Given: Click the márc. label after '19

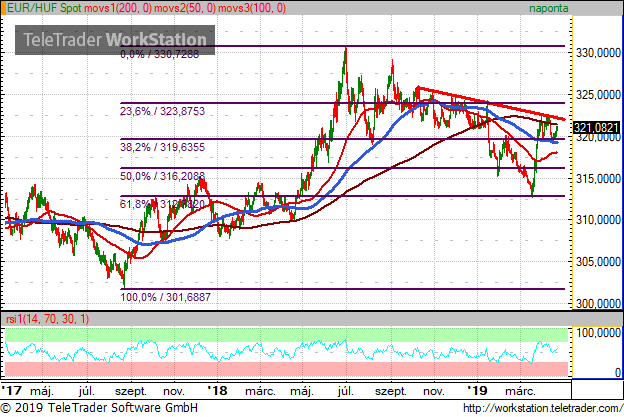Looking at the screenshot, I should pyautogui.click(x=520, y=391).
